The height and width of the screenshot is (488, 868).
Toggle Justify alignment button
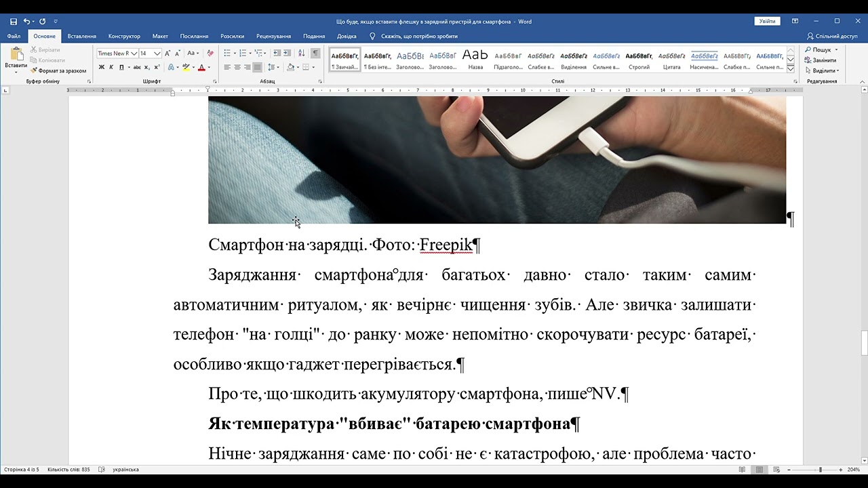pyautogui.click(x=257, y=67)
